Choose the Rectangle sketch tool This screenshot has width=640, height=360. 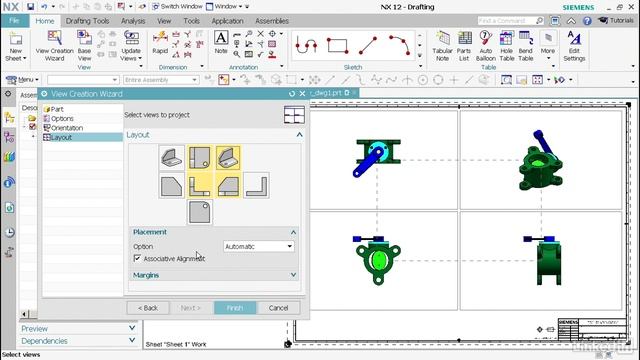click(338, 45)
